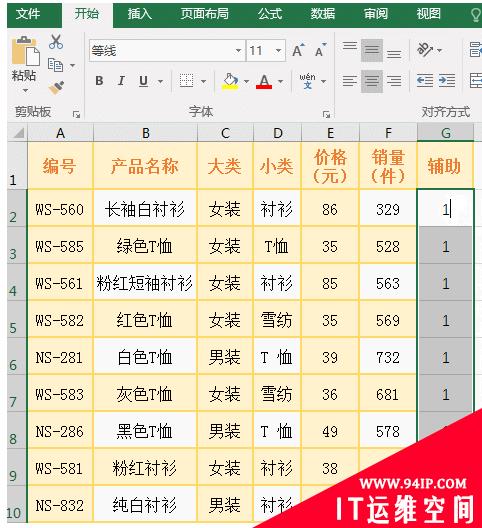Align text left
This screenshot has width=482, height=528.
tap(350, 81)
